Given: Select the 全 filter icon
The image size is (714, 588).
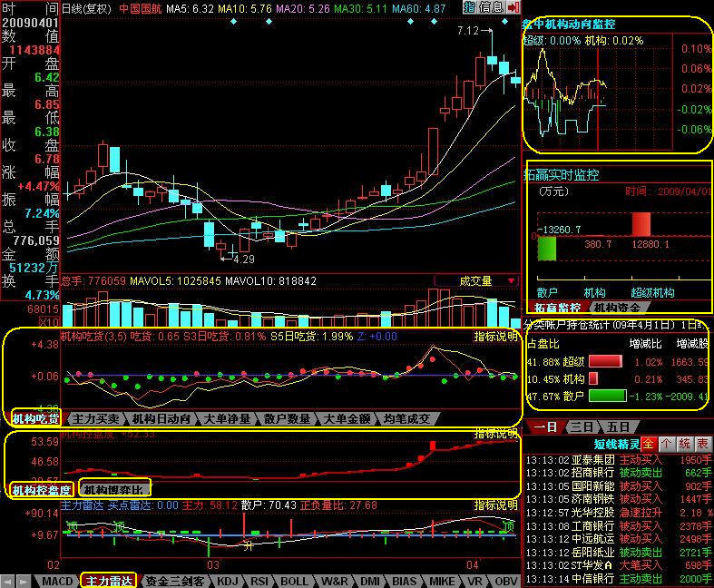Looking at the screenshot, I should point(648,445).
